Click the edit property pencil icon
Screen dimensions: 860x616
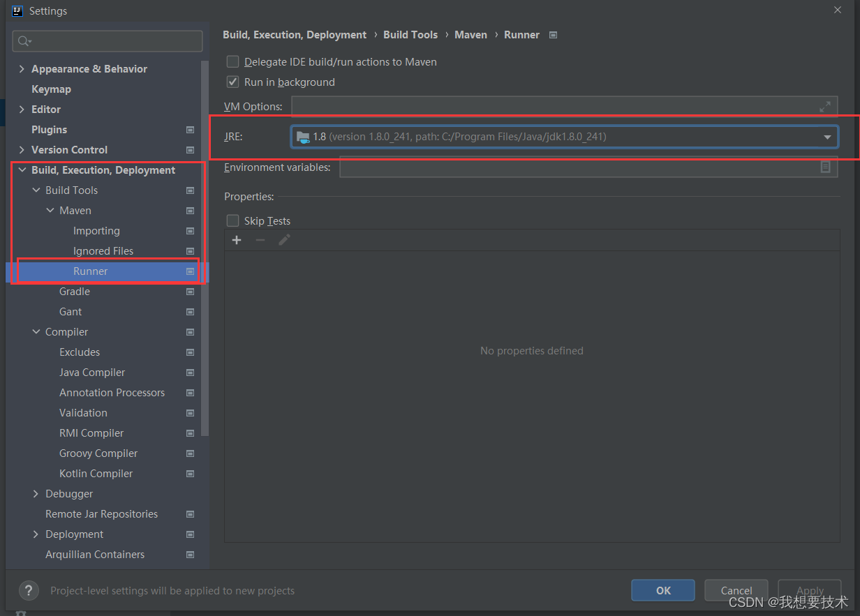[284, 240]
